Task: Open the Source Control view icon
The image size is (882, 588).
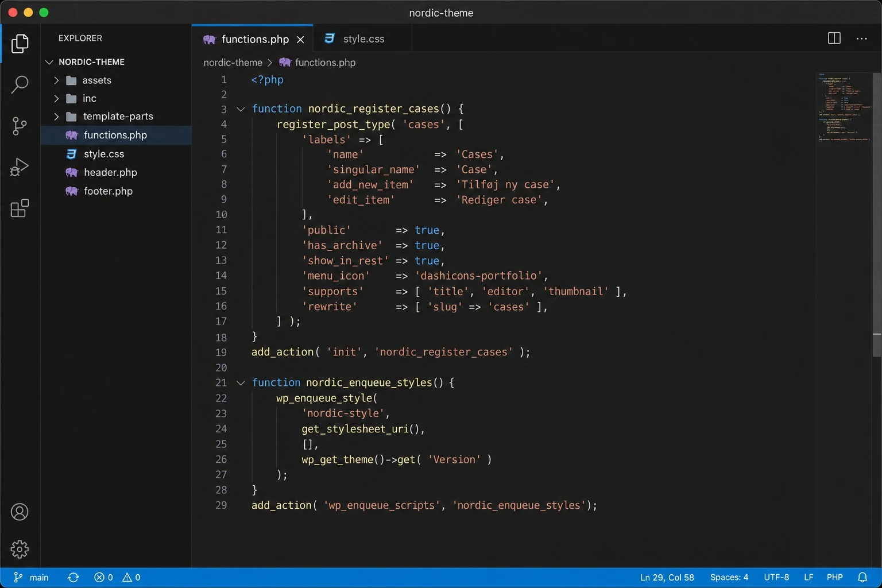Action: pyautogui.click(x=20, y=126)
